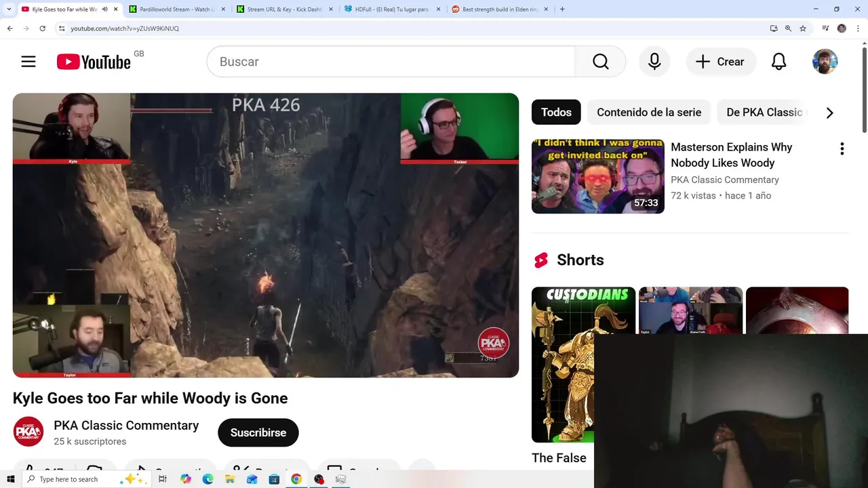Launch Microsoft Copilot from the taskbar
868x488 pixels.
coord(186,479)
